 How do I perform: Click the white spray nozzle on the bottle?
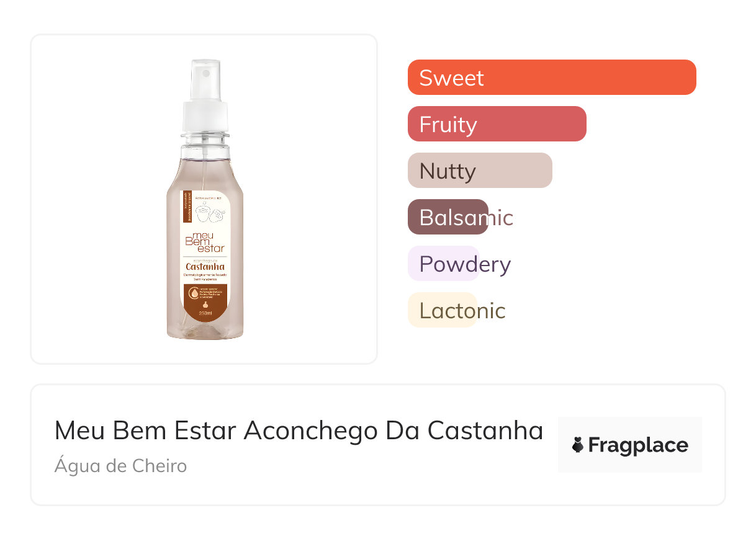205,81
